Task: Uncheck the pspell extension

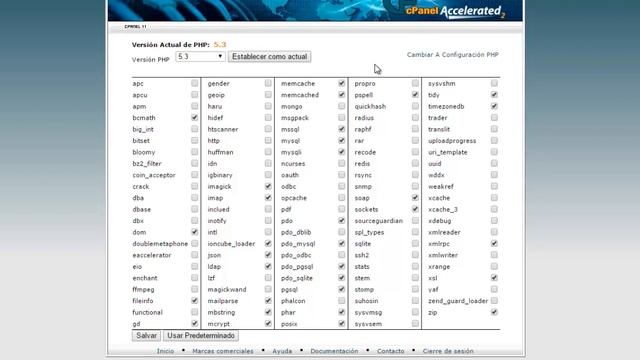Action: [x=415, y=95]
